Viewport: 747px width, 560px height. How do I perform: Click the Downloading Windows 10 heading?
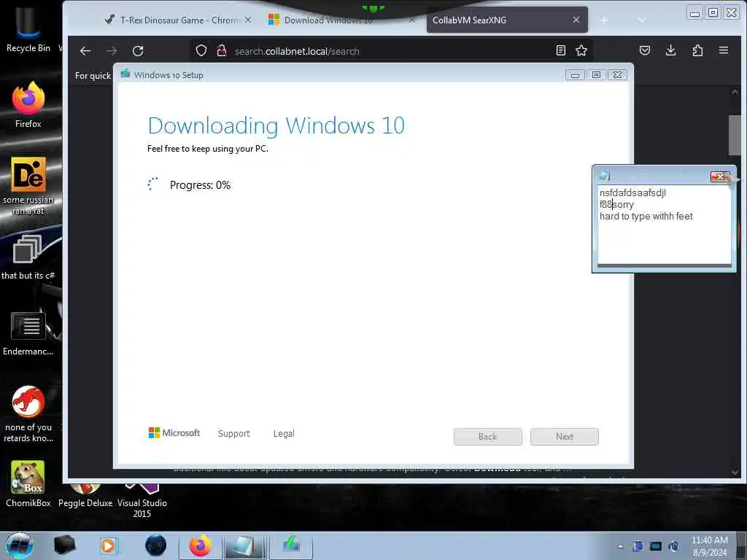[276, 125]
